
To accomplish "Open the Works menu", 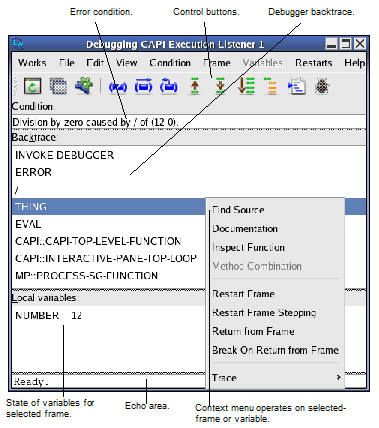I will 32,63.
